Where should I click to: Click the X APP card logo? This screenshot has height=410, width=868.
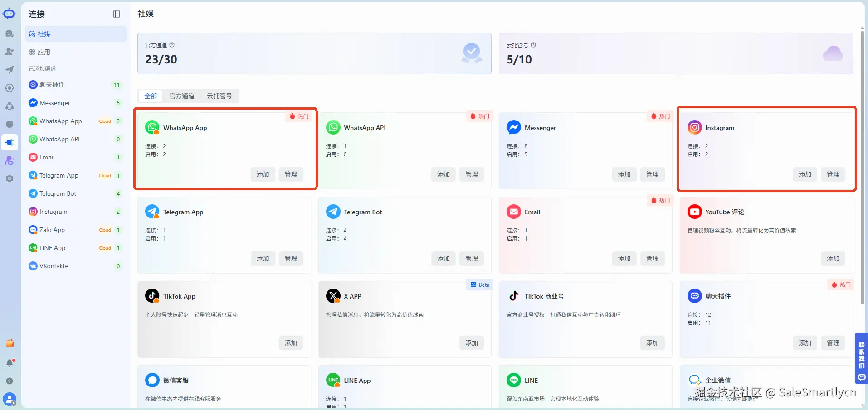pyautogui.click(x=333, y=296)
